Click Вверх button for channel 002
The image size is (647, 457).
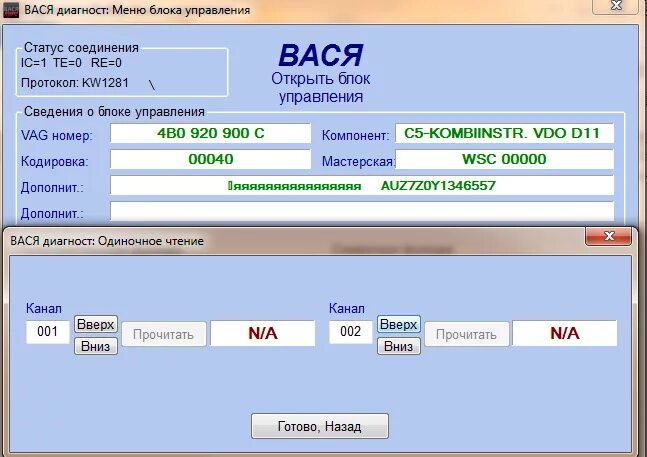[399, 324]
